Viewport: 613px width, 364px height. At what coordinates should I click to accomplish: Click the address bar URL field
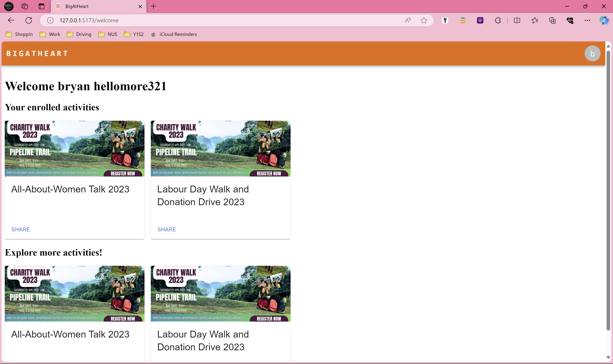tap(221, 20)
